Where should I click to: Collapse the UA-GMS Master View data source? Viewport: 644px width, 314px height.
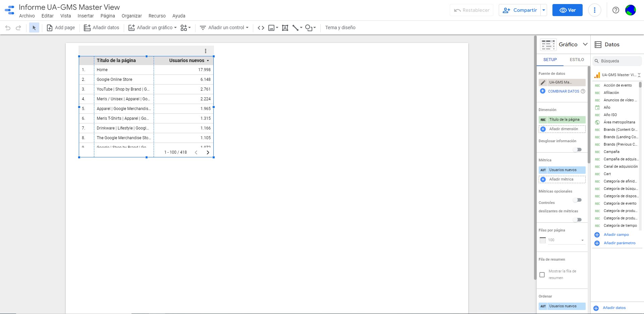tap(639, 75)
